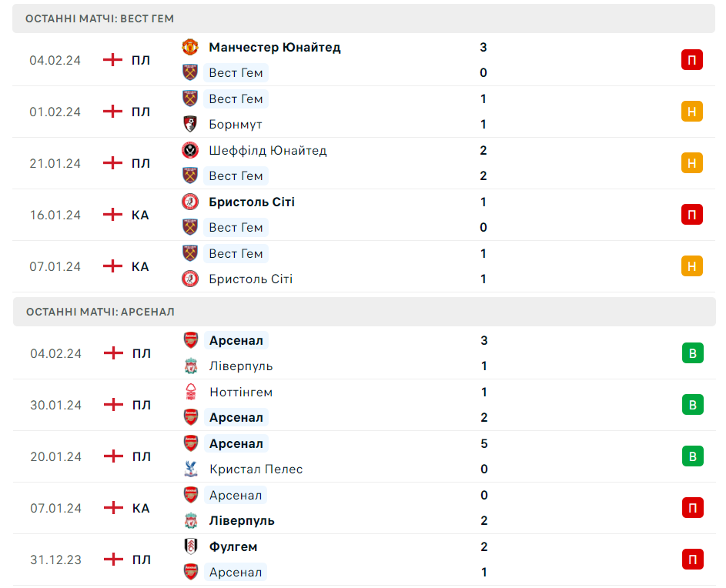Open the Кристал Пелес team link
The height and width of the screenshot is (588, 726).
pyautogui.click(x=256, y=469)
